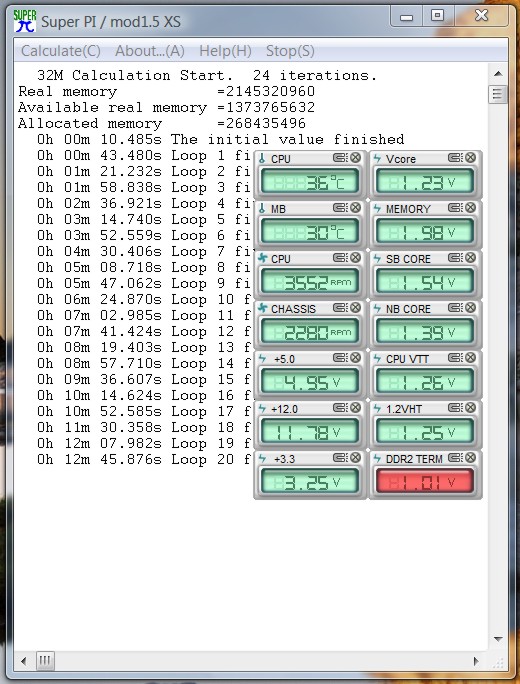Screen dimensions: 520x684
Task: Open settings of the +3.3 voltage gadget
Action: (341, 458)
